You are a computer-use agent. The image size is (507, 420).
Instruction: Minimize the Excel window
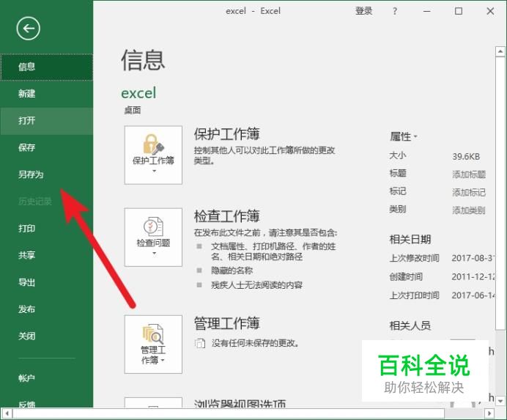point(427,11)
